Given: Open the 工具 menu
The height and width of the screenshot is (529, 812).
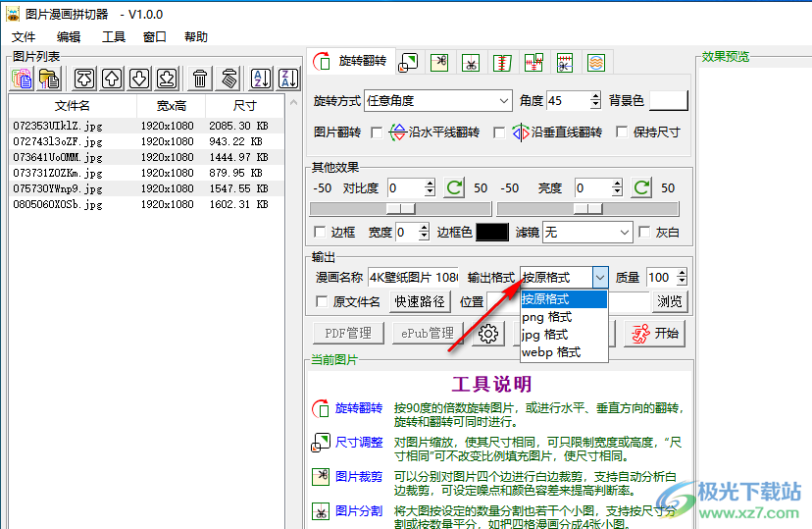Looking at the screenshot, I should click(x=114, y=36).
